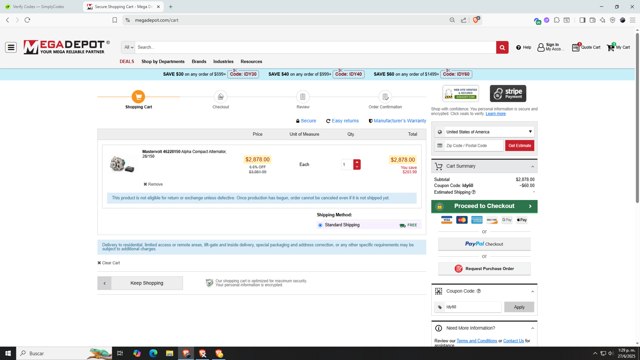Open Sign In My Account icon
Image resolution: width=640 pixels, height=360 pixels.
pyautogui.click(x=549, y=47)
